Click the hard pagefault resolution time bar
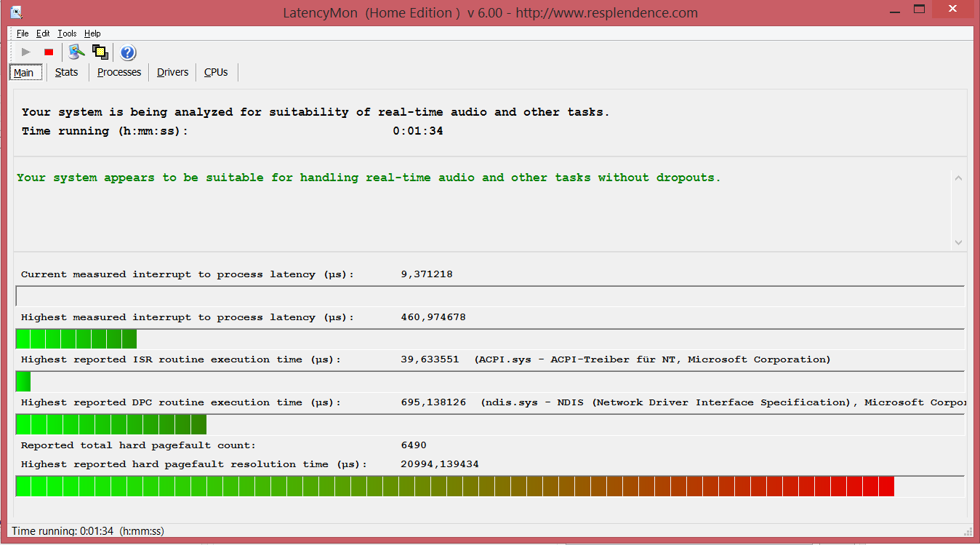980x545 pixels. [x=490, y=486]
